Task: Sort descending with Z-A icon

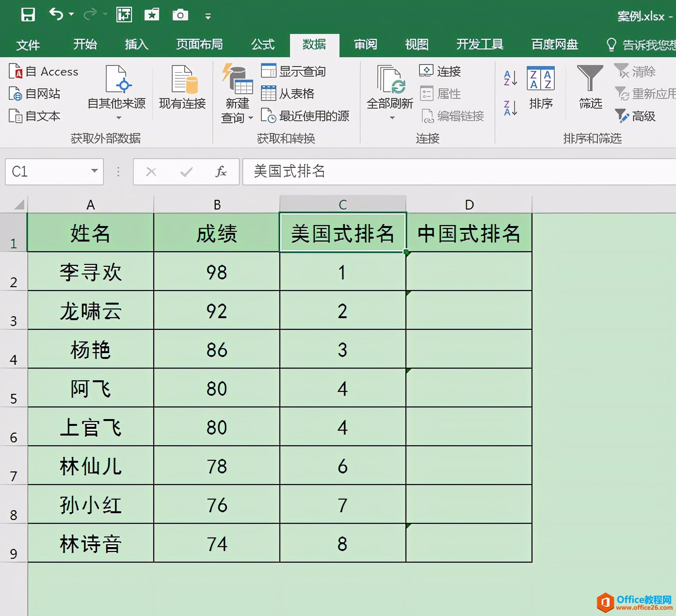Action: point(511,108)
